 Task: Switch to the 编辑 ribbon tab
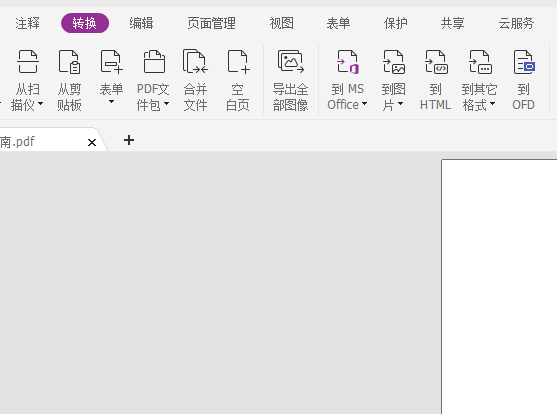coord(141,23)
